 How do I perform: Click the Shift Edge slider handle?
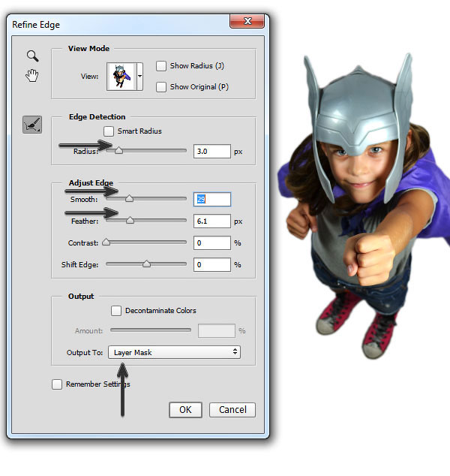[146, 264]
